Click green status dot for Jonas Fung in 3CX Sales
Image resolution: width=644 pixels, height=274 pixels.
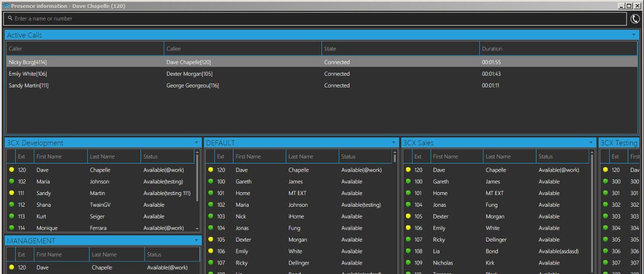[408, 204]
